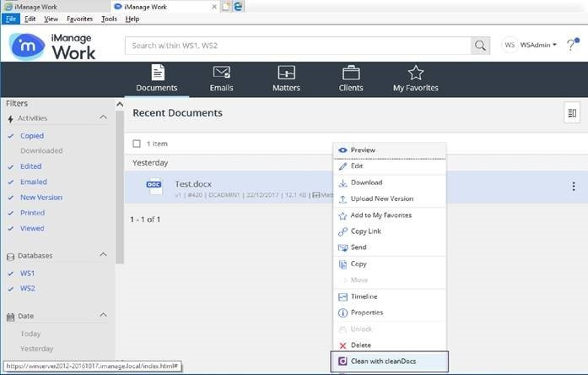Choose Download in the context menu
The image size is (588, 375).
[x=389, y=182]
